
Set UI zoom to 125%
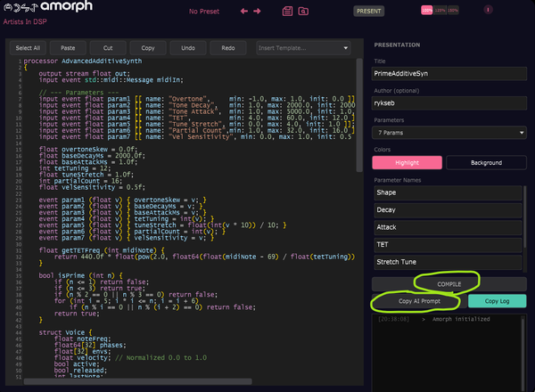[x=440, y=10]
